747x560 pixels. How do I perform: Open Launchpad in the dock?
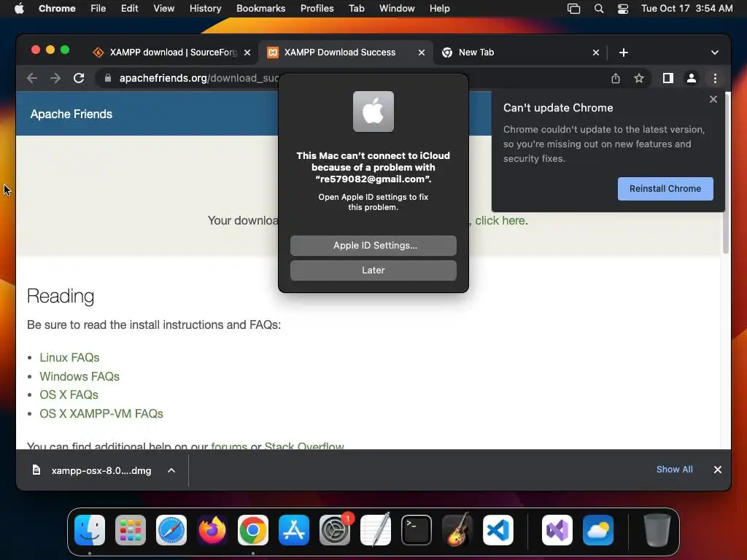click(x=131, y=530)
